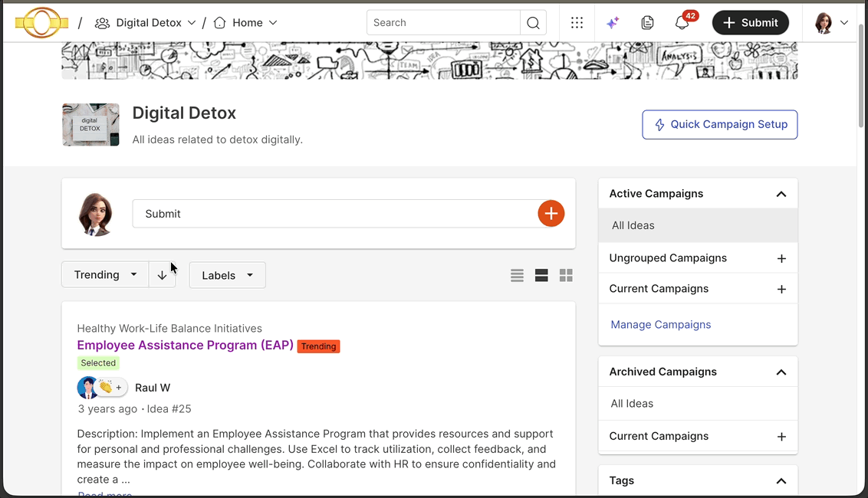Viewport: 868px width, 498px height.
Task: Select All Ideas under Active Campaigns
Action: tap(633, 225)
